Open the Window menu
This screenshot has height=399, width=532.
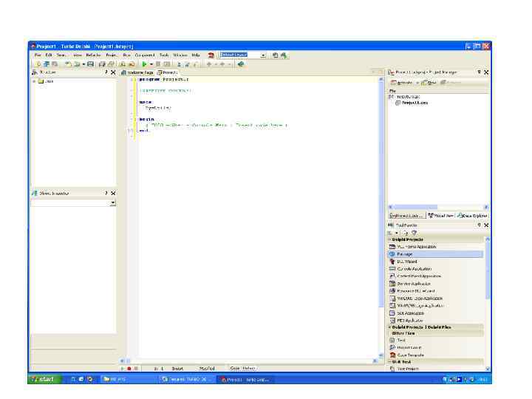(x=180, y=55)
